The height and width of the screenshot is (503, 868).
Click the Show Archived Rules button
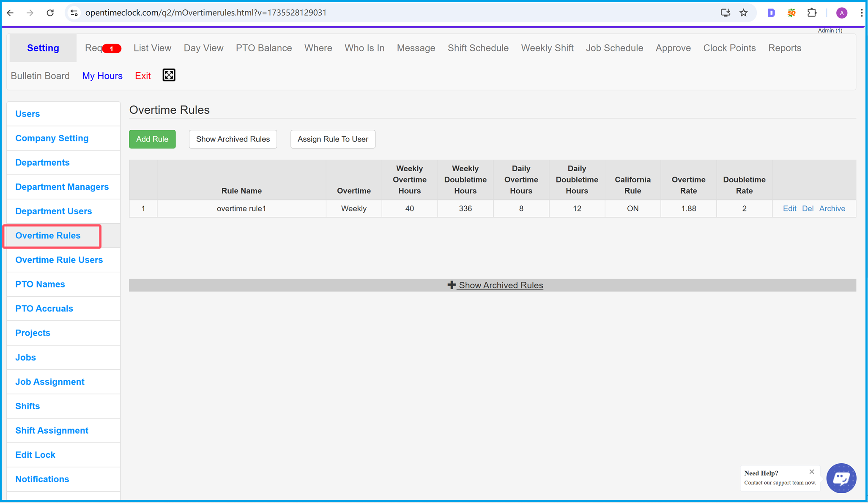(233, 139)
